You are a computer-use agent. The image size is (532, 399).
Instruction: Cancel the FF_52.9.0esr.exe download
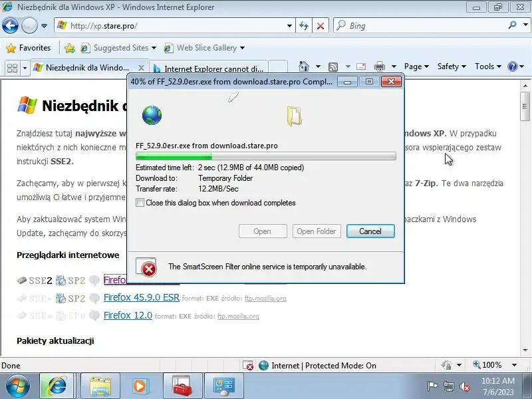(370, 231)
